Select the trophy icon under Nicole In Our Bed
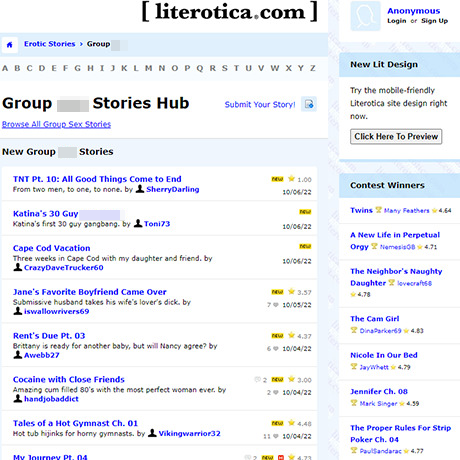 click(354, 366)
